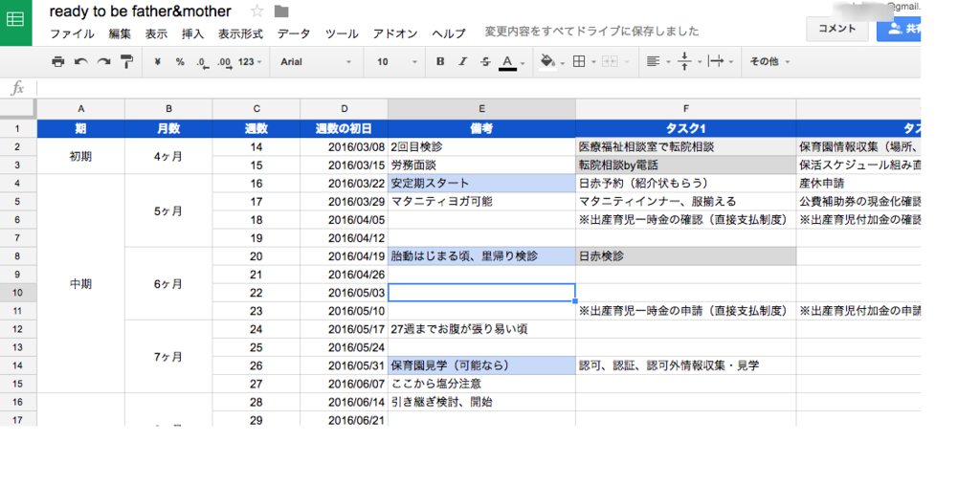Open the text color picker
Screen dimensions: 980x486
[507, 62]
